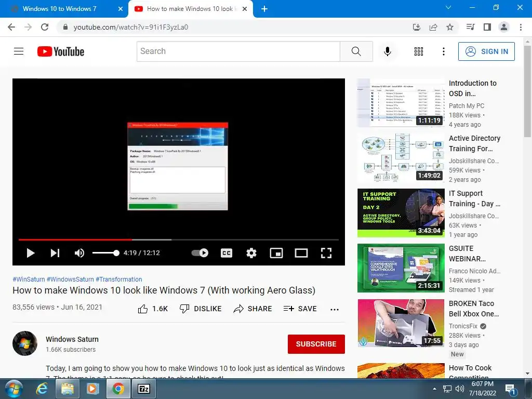
Task: Click the SUBSCRIBE button
Action: point(316,344)
